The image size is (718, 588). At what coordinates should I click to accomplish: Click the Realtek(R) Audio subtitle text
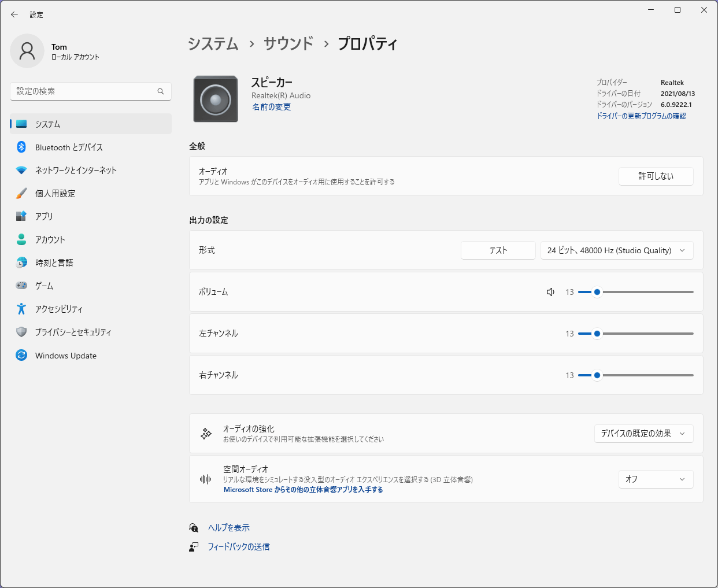(x=281, y=95)
